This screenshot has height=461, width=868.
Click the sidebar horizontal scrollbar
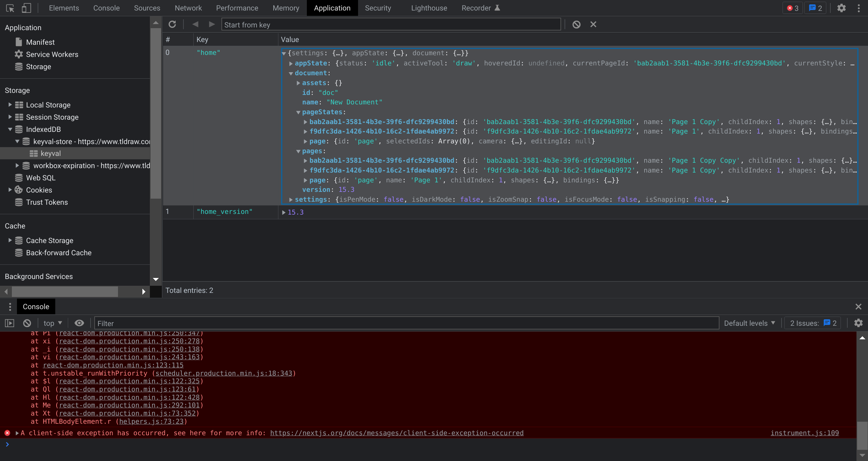[64, 291]
